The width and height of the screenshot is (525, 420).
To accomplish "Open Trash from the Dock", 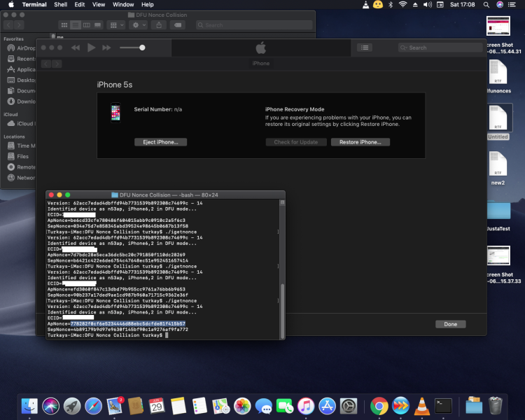I will pyautogui.click(x=495, y=405).
